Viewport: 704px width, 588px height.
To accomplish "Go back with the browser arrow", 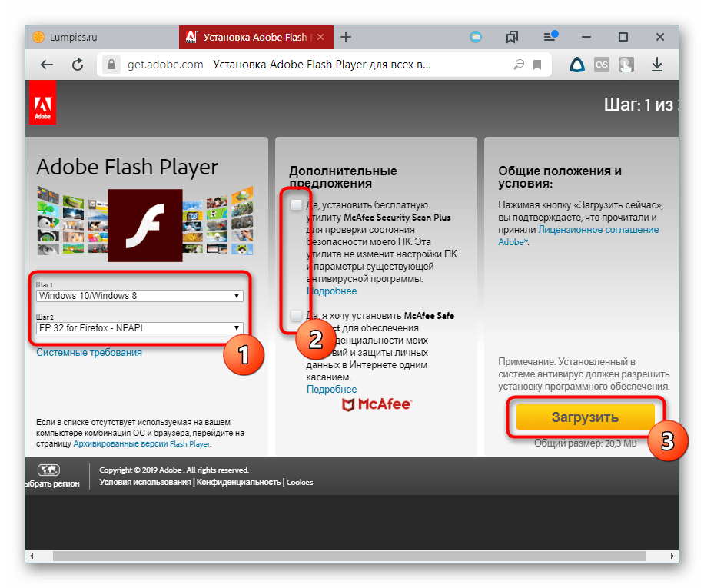I will (47, 65).
